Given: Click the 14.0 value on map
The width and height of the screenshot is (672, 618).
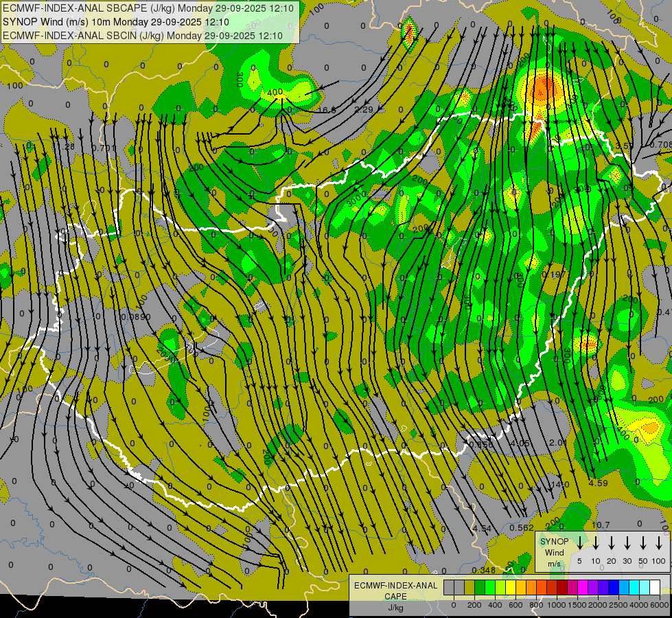Looking at the screenshot, I should tap(560, 484).
